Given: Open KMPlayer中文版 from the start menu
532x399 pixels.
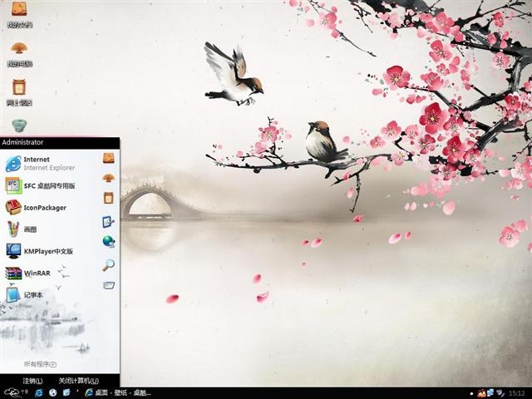Looking at the screenshot, I should [39, 251].
